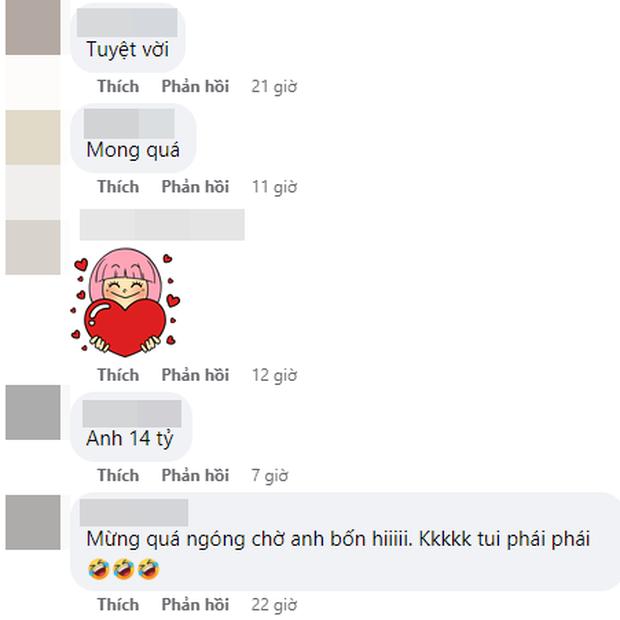The height and width of the screenshot is (620, 620).
Task: Click Phản hồi under the 'Mừng quá' comment
Action: tap(195, 605)
